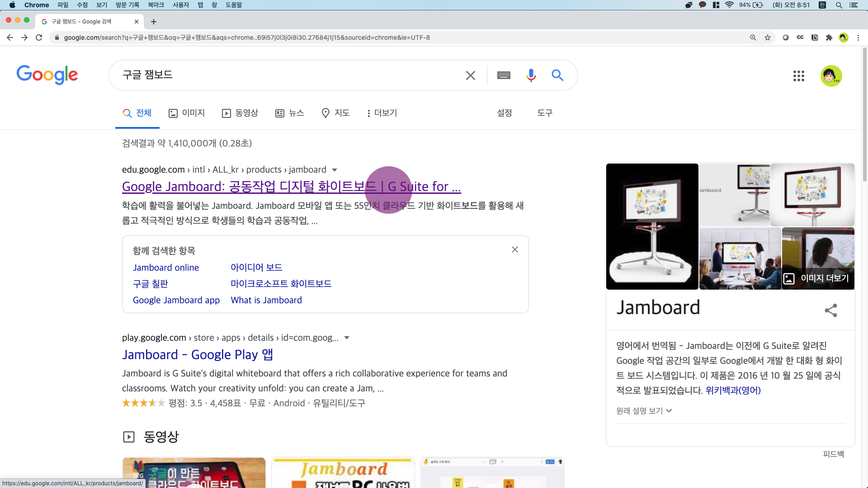The height and width of the screenshot is (488, 868).
Task: Expand edu.google.com result options arrow
Action: click(x=335, y=170)
